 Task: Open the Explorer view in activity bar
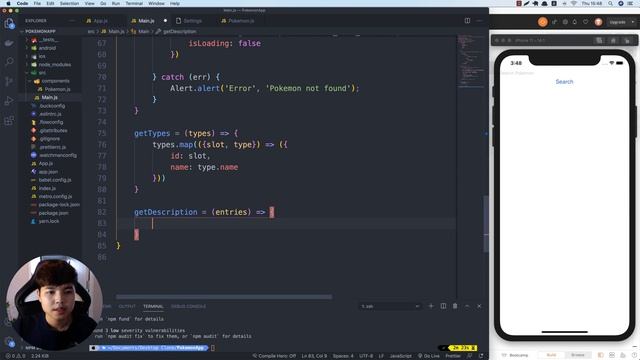9,23
